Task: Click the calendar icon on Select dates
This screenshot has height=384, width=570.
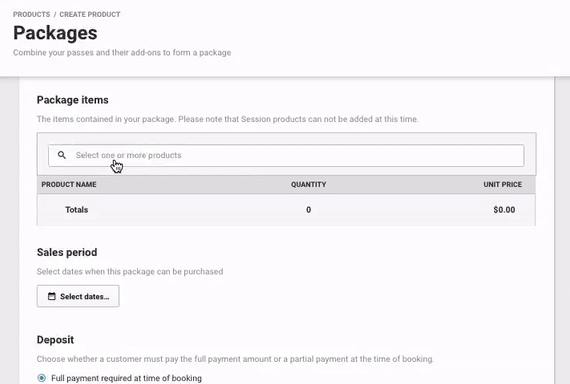Action: point(52,296)
